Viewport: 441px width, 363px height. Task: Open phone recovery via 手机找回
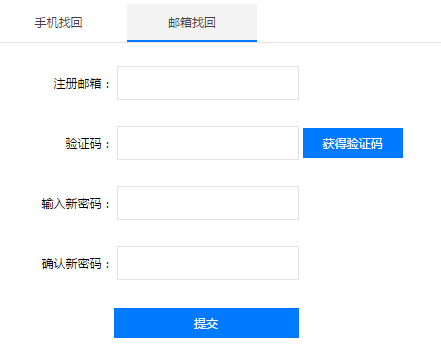(59, 23)
